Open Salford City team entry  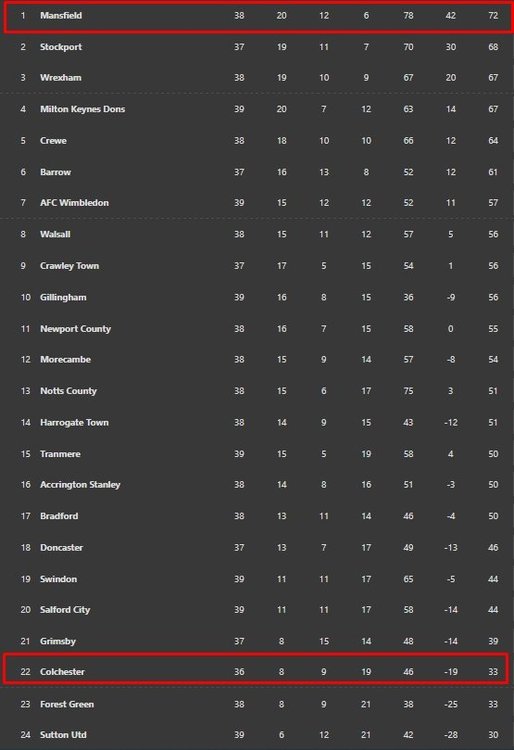click(65, 610)
